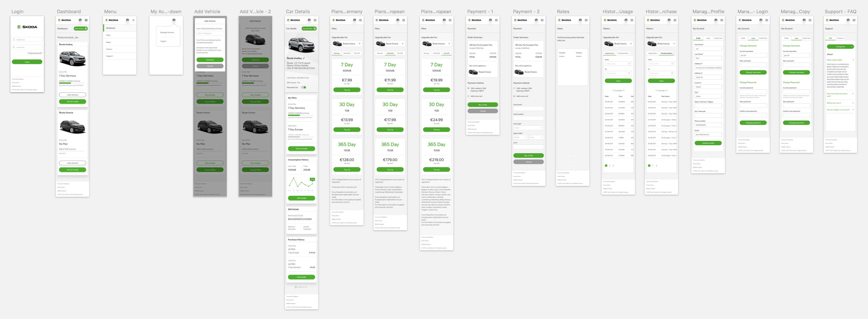
Task: Open the Card type Select dropdown on Payment - 2
Action: tap(528, 128)
